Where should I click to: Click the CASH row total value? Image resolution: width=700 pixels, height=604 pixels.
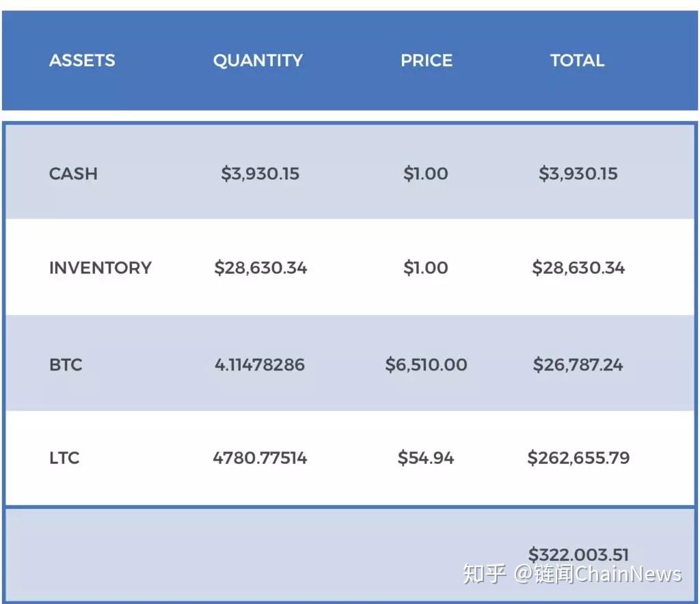(x=578, y=174)
